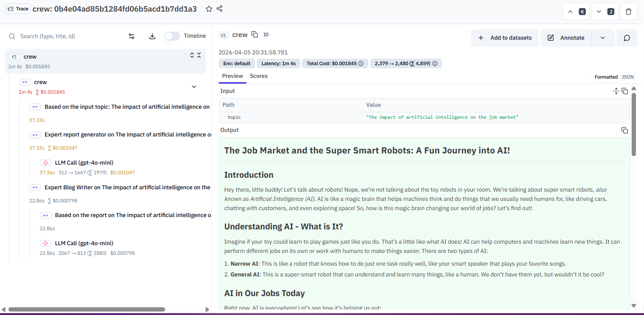Click the share trace icon
The width and height of the screenshot is (644, 315).
(x=219, y=9)
